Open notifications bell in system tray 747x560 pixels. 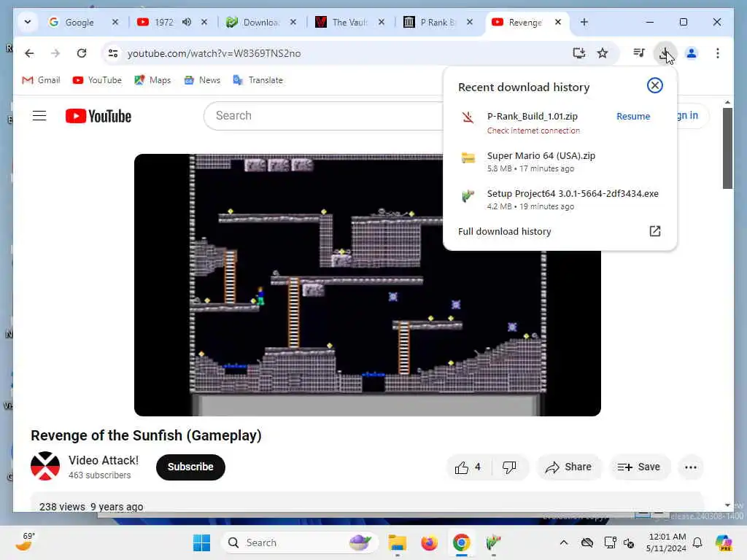697,542
